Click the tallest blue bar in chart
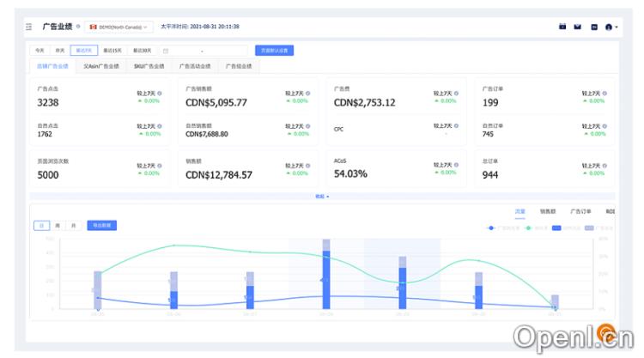 (x=326, y=280)
